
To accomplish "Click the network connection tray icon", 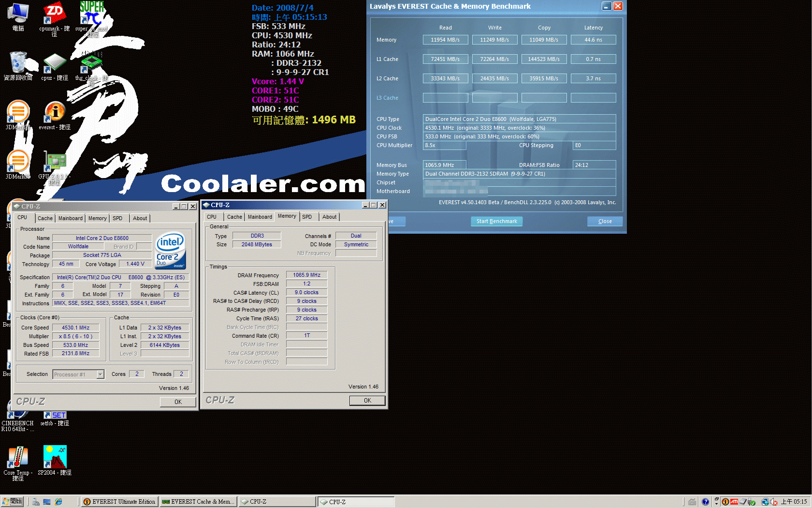I will click(x=765, y=502).
